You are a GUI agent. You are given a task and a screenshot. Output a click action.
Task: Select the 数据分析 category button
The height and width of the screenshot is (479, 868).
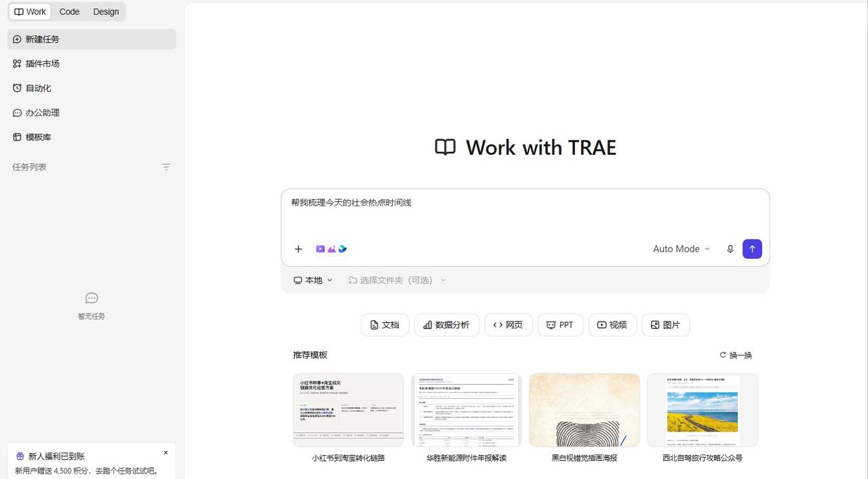coord(446,325)
